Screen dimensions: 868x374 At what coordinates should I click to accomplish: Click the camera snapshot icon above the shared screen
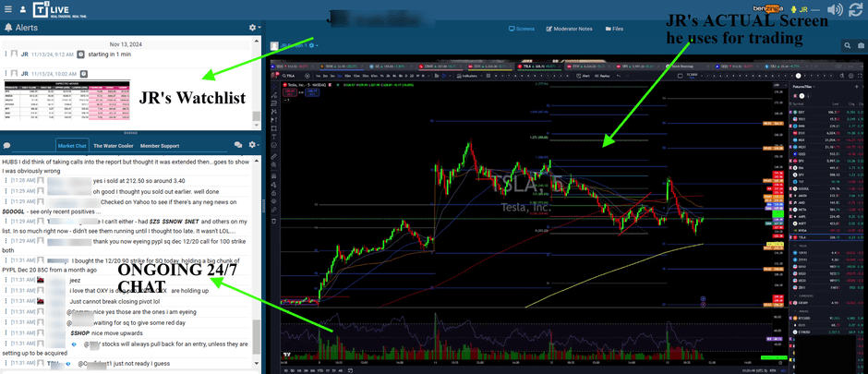(862, 45)
